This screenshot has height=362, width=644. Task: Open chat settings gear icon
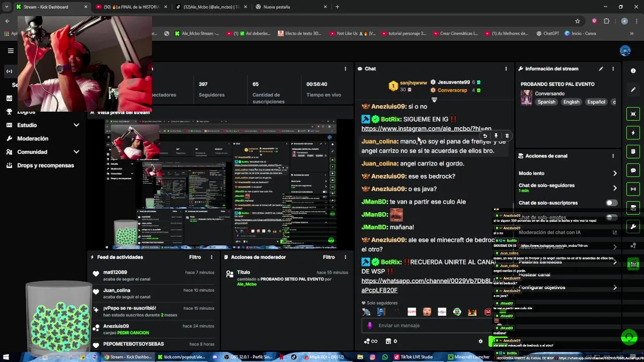[x=480, y=341]
